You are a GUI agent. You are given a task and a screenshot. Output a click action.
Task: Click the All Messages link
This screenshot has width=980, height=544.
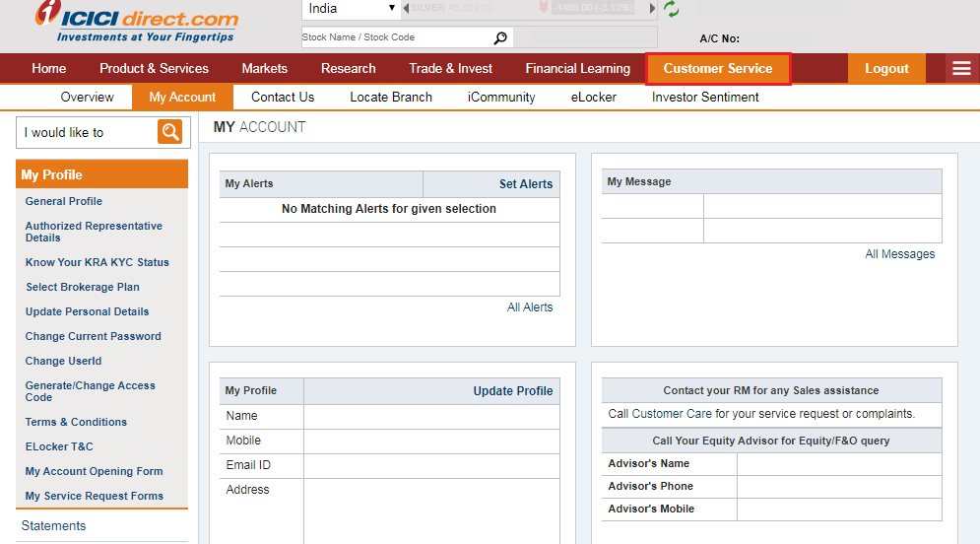point(899,254)
